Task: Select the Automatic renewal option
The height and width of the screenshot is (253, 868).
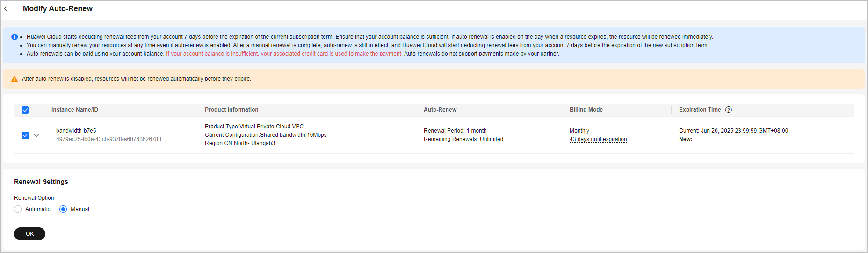Action: click(x=18, y=209)
